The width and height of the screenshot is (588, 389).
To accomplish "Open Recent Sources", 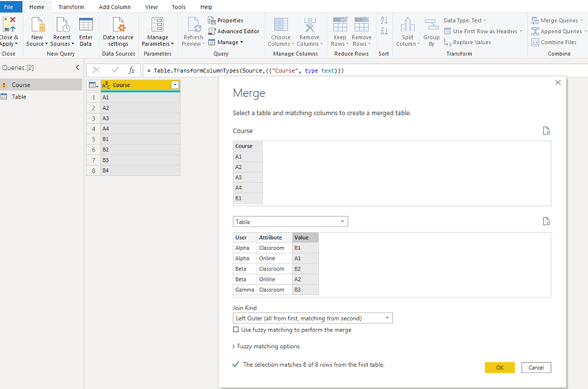I will click(62, 32).
